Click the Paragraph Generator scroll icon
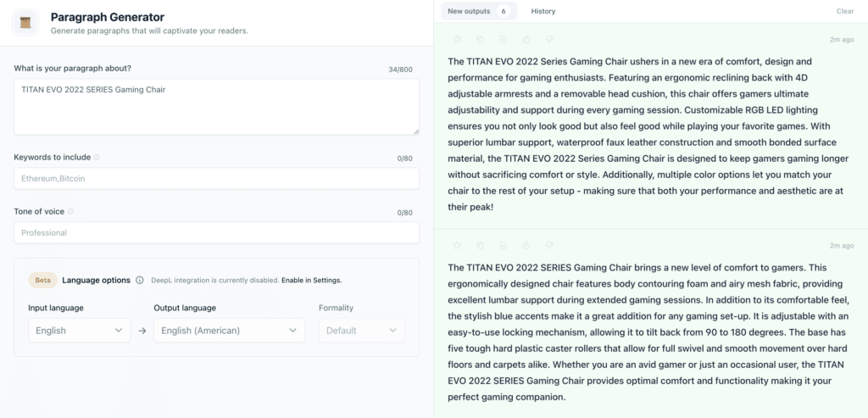The image size is (868, 418). [25, 23]
